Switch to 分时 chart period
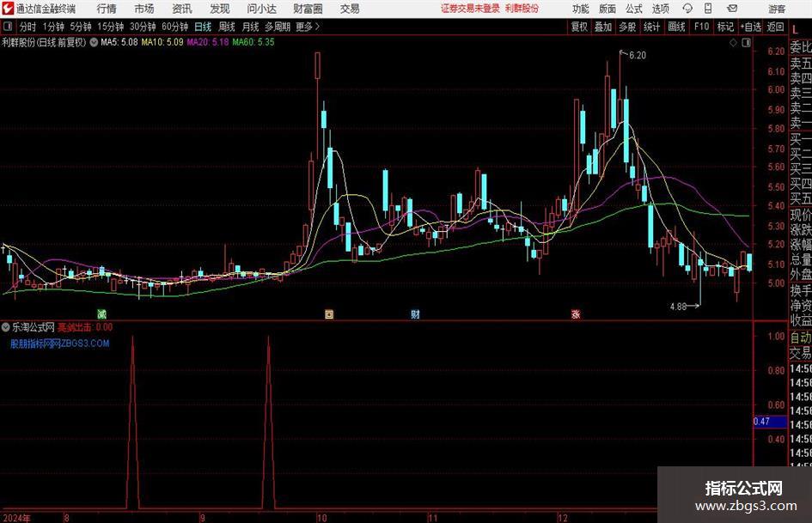Screen dimensions: 812x523 (28, 27)
